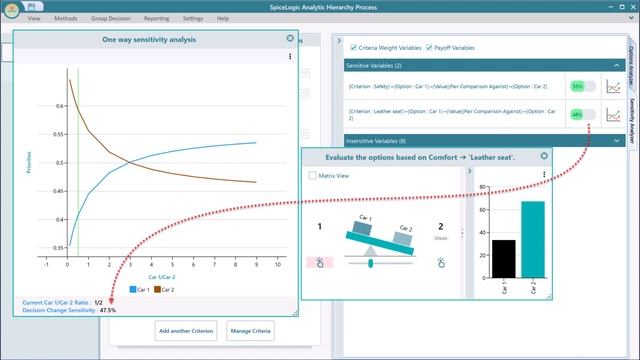
Task: Click resize grip of Evaluate options popup
Action: (x=549, y=297)
